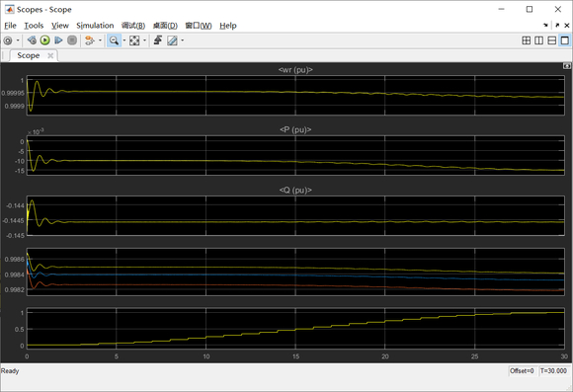Click the green Run simulation button
This screenshot has width=573, height=392.
tap(44, 40)
